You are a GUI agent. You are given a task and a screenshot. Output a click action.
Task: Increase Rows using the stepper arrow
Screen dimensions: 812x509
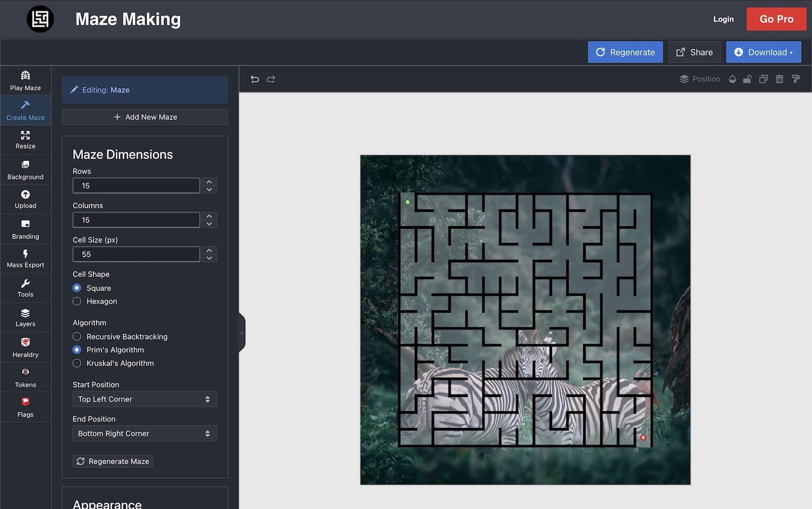pos(209,182)
